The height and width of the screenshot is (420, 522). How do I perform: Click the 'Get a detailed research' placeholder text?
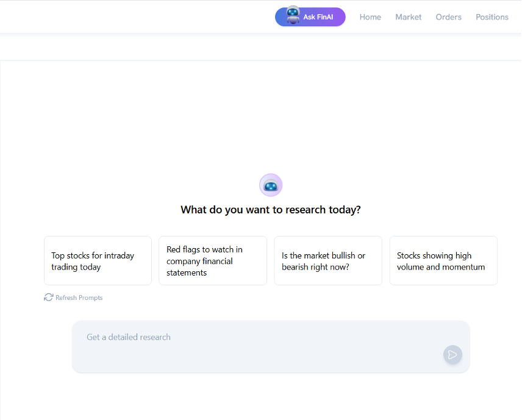tap(129, 337)
